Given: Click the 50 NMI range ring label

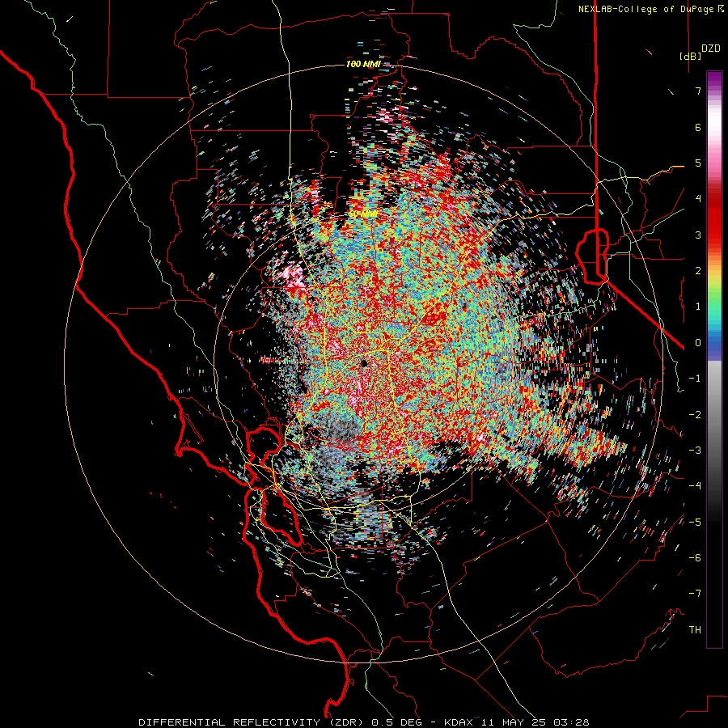Looking at the screenshot, I should (363, 214).
